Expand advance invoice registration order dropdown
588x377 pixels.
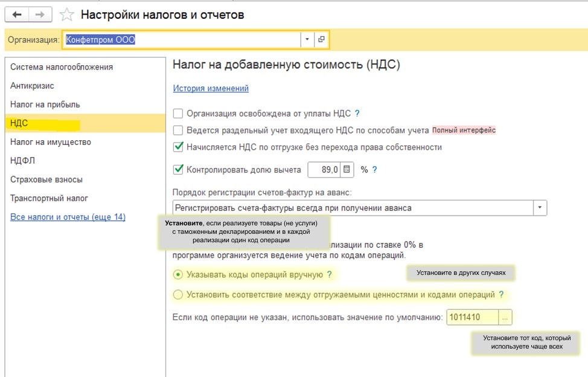[x=539, y=208]
